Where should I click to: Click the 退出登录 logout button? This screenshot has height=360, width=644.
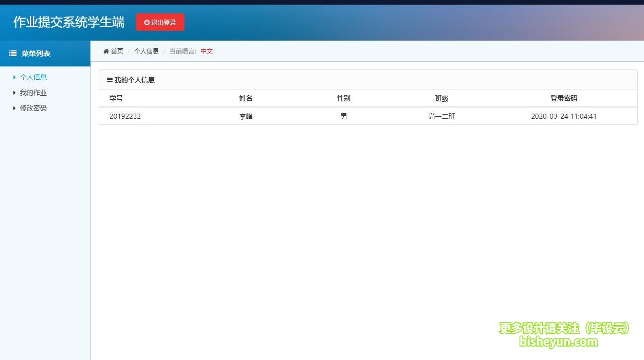coord(160,22)
